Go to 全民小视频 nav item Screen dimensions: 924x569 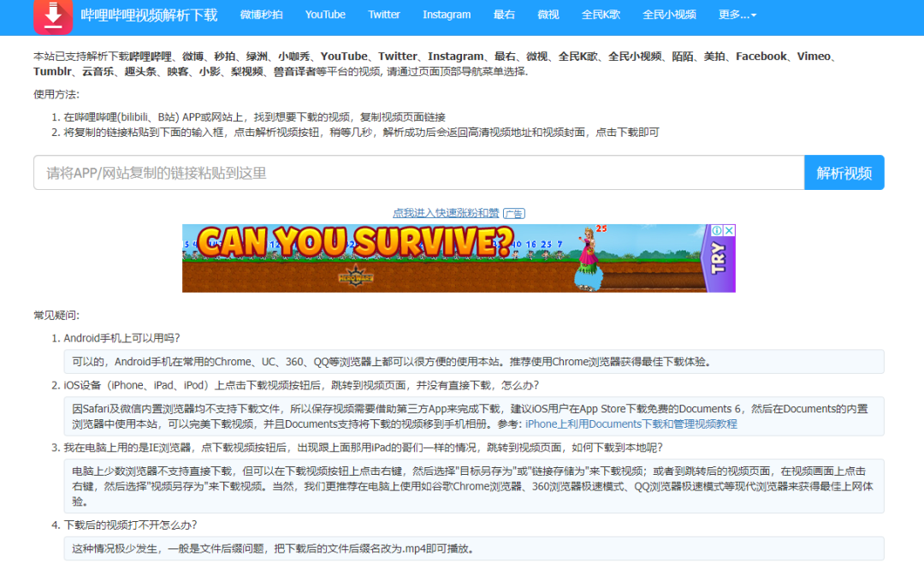point(669,15)
